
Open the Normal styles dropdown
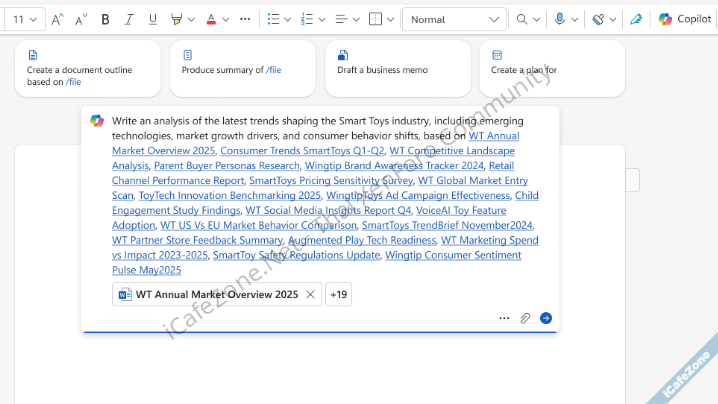click(454, 19)
